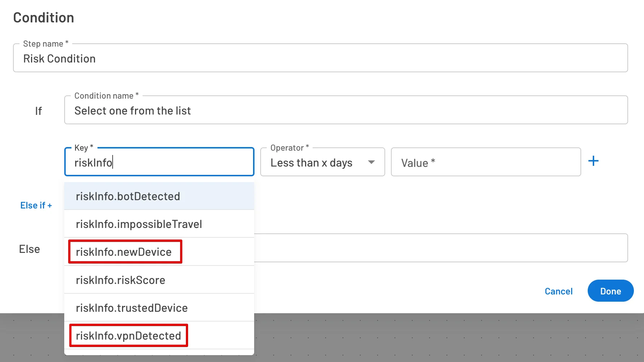Select riskInfo.botDetected from the suggestion list
Viewport: 644px width, 362px height.
[159, 196]
